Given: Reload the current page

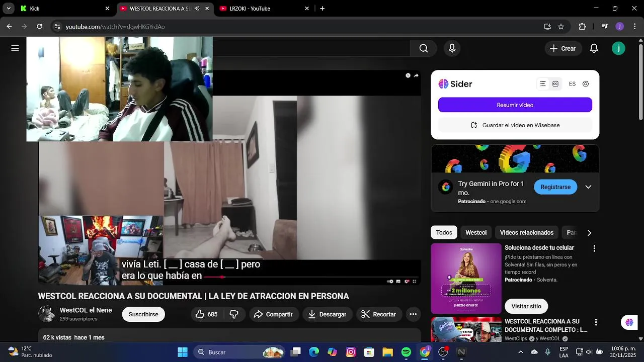Looking at the screenshot, I should tap(39, 27).
